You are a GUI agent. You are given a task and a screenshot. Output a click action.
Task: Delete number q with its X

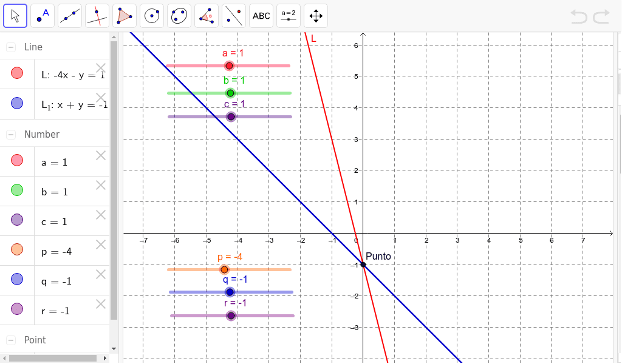[101, 274]
